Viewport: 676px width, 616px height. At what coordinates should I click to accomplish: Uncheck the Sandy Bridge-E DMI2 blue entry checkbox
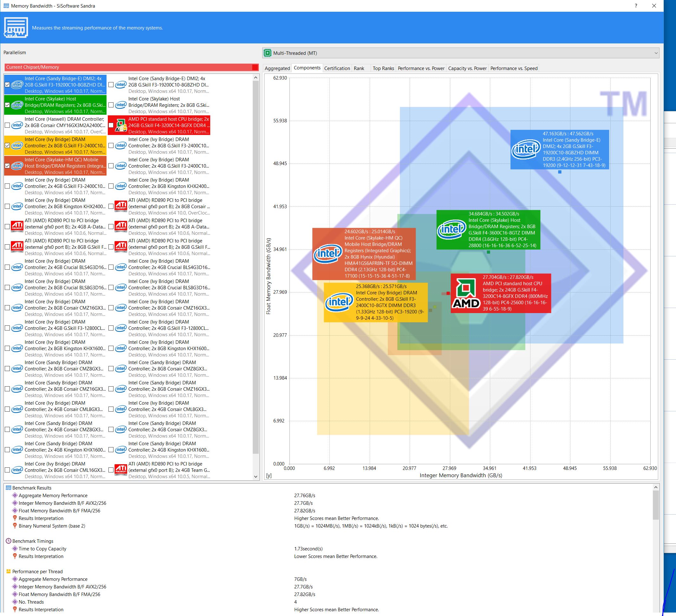(x=7, y=85)
